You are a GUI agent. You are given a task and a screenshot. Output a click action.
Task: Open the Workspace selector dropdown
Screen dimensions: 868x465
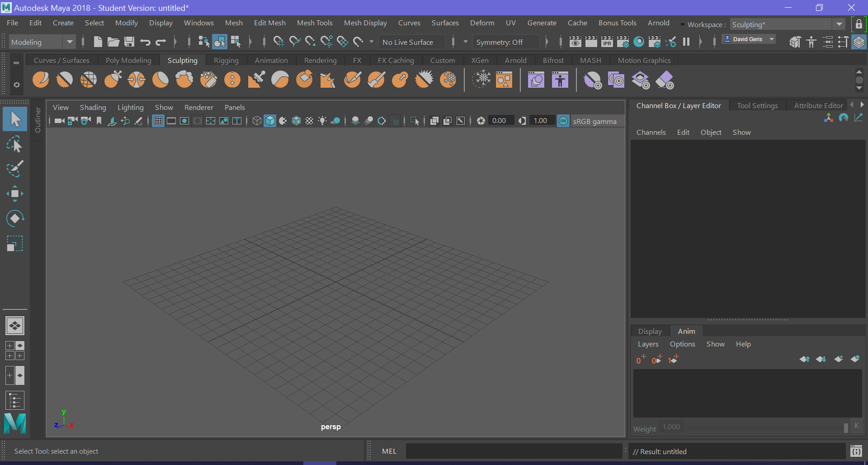tap(840, 24)
